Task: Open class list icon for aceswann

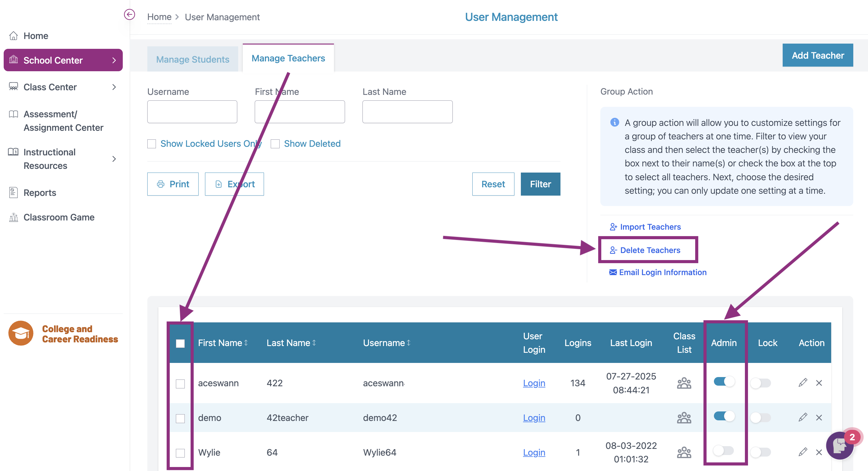Action: [684, 383]
